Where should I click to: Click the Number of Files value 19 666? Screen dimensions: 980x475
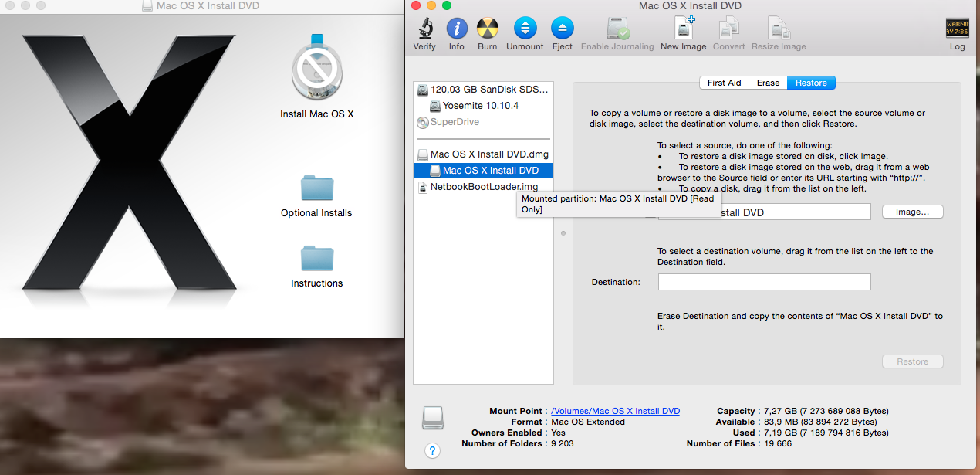[777, 444]
